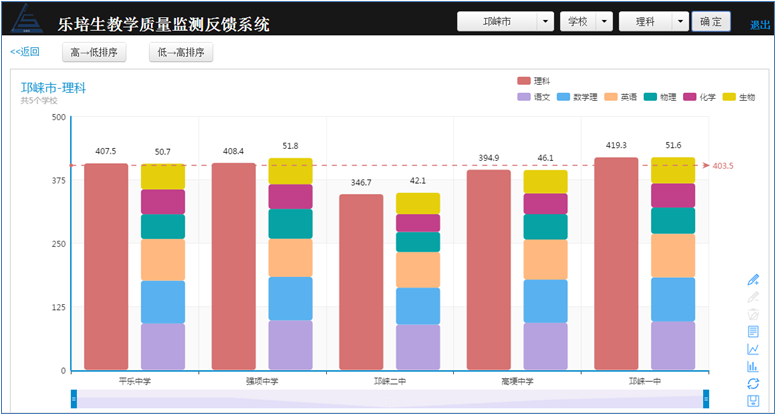The height and width of the screenshot is (415, 775).
Task: Hide the 生物 legend series
Action: point(738,97)
